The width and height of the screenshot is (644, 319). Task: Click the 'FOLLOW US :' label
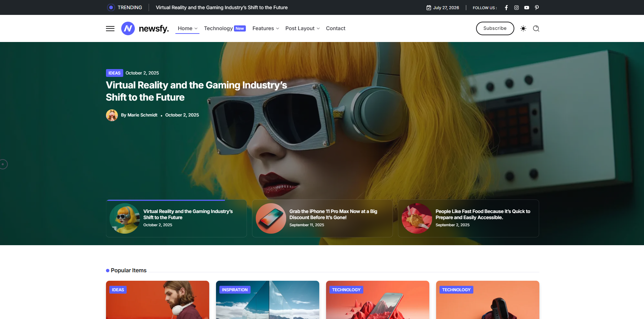(485, 8)
